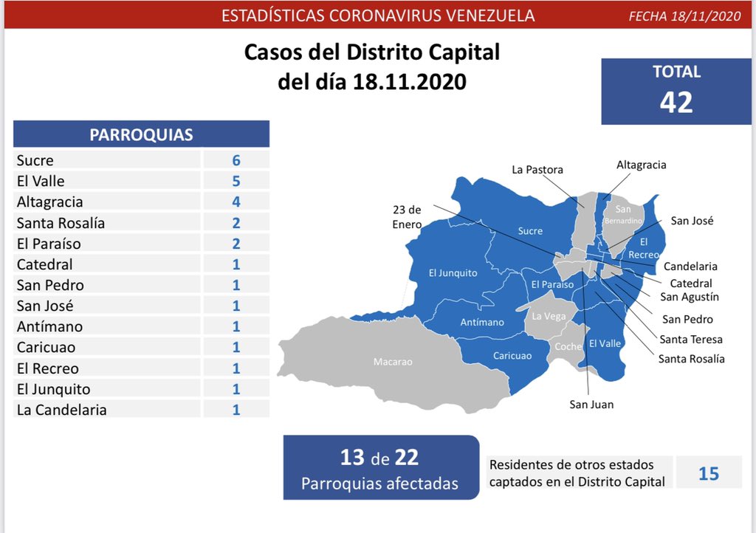The height and width of the screenshot is (533, 756).
Task: Click the value 1 in the Catedral row
Action: click(x=236, y=264)
